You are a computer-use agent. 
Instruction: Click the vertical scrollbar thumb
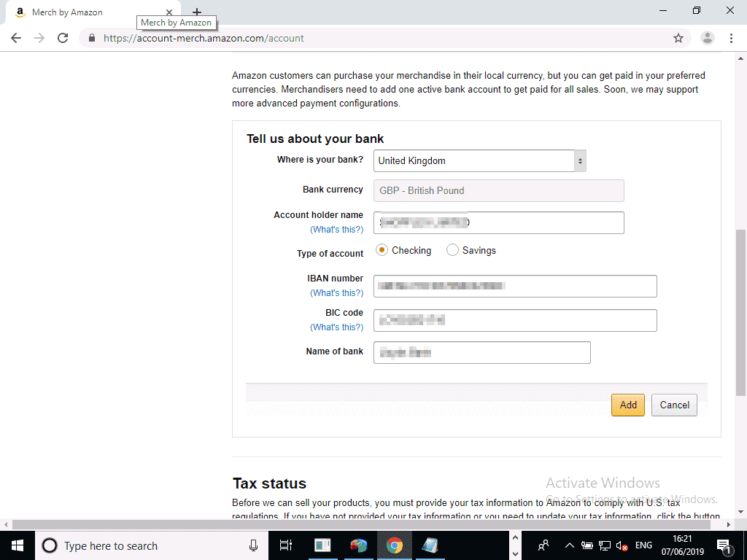point(741,312)
